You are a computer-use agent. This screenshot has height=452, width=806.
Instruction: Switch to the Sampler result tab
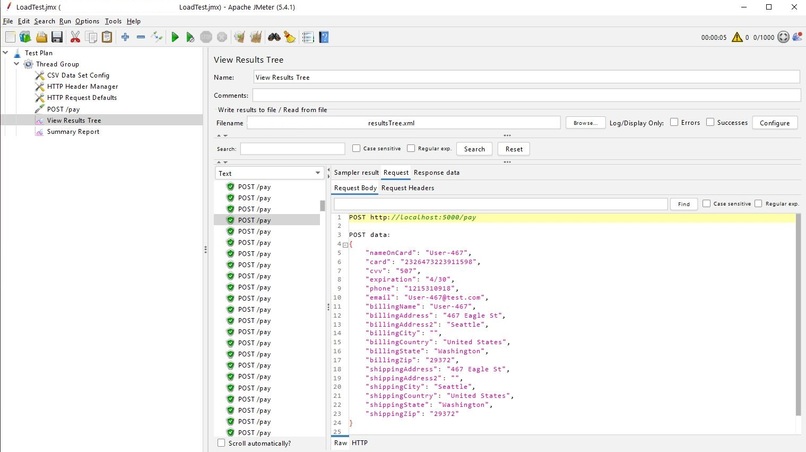click(x=356, y=173)
